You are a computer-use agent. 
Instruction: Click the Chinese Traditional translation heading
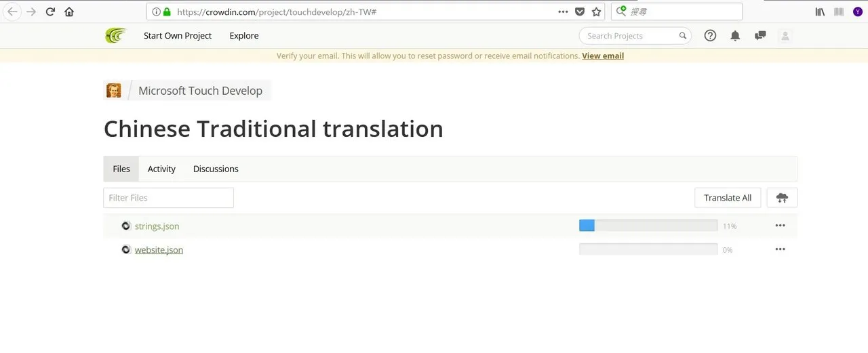(x=273, y=129)
